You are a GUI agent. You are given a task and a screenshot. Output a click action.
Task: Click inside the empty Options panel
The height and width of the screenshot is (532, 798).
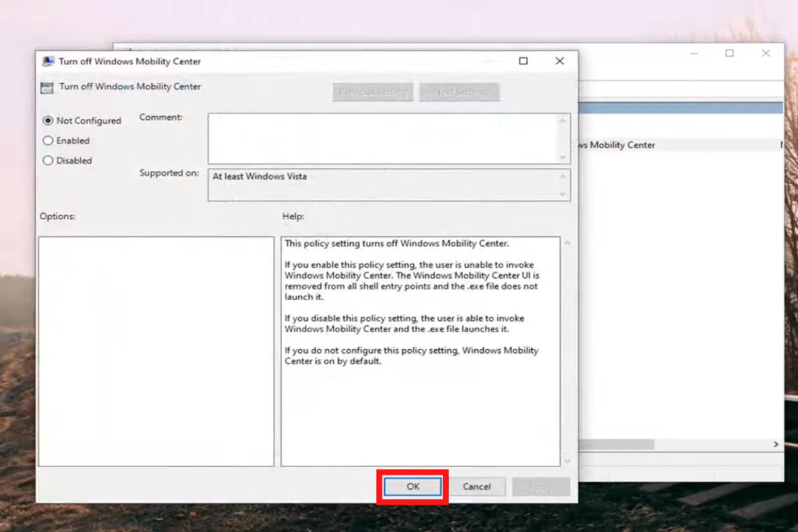156,349
